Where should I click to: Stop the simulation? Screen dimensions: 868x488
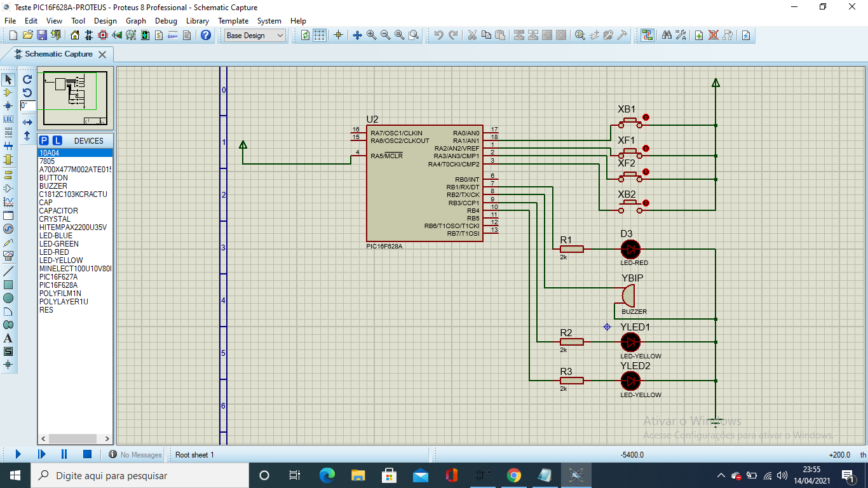[x=88, y=454]
